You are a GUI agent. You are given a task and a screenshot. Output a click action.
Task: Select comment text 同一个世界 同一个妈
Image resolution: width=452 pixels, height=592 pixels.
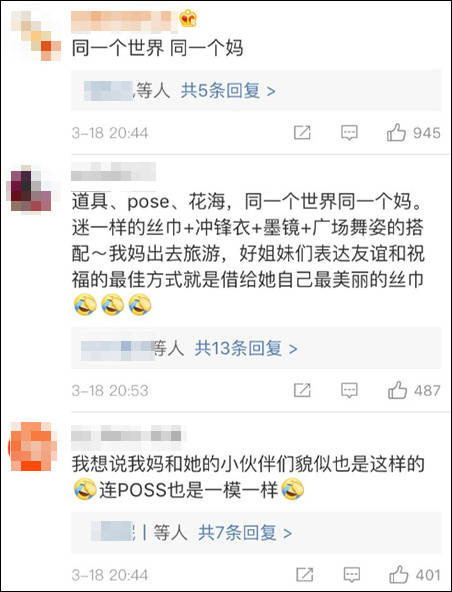tap(157, 49)
